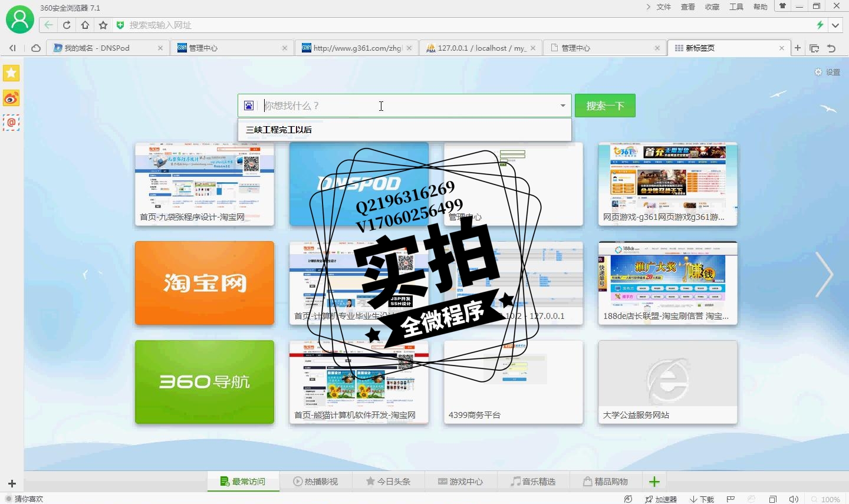Open the search engine paw icon selector
This screenshot has width=849, height=504.
click(249, 106)
